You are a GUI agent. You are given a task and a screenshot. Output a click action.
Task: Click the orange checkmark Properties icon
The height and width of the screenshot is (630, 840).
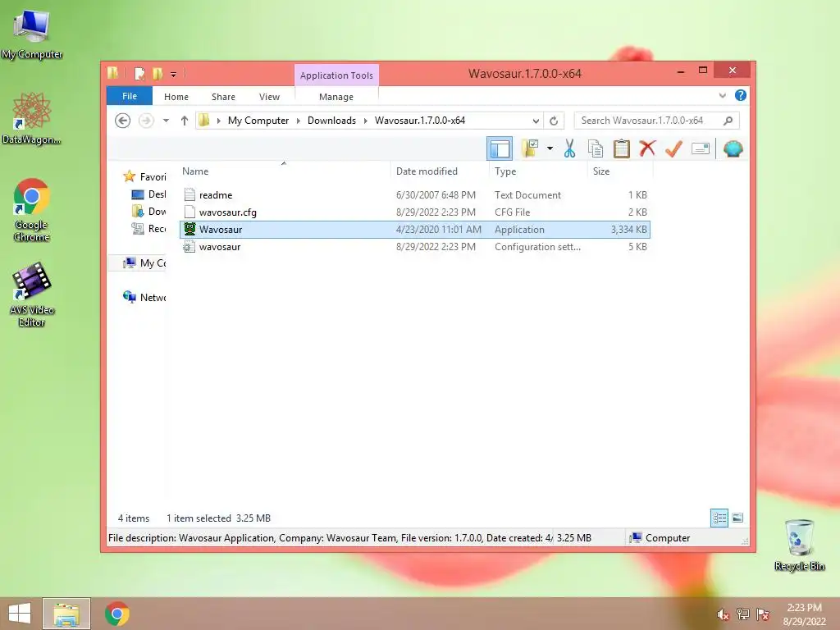(673, 148)
